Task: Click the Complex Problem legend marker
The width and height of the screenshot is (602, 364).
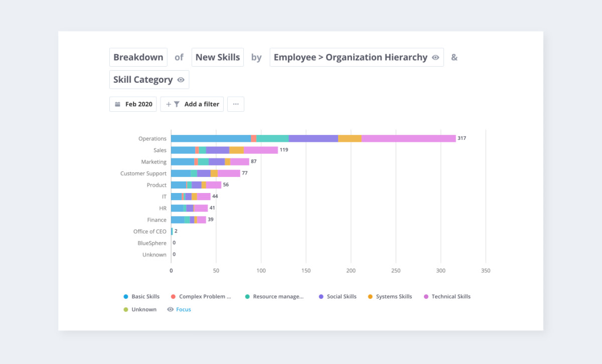Action: [x=173, y=297]
